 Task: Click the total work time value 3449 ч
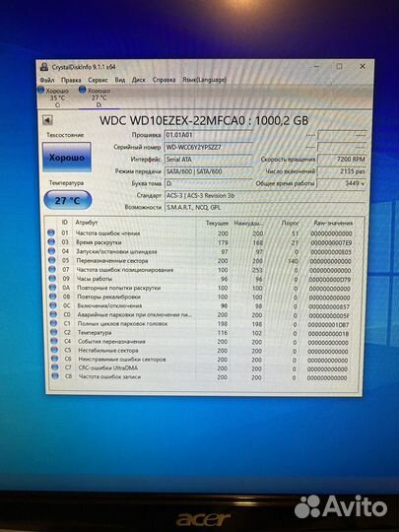[342, 183]
